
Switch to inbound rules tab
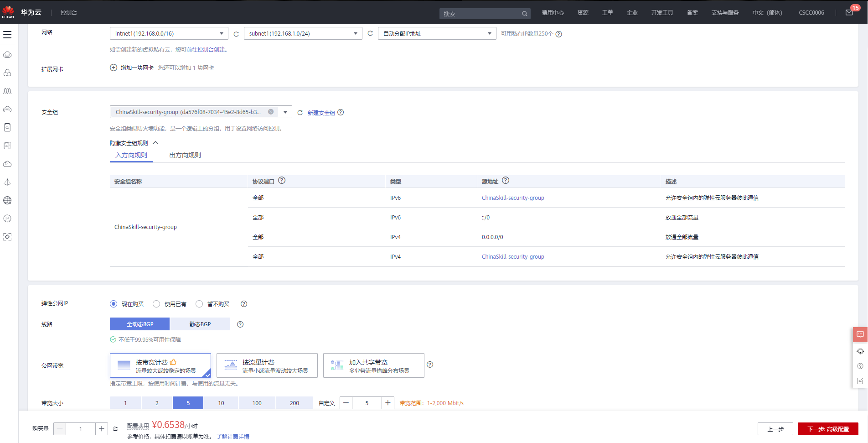[x=131, y=155]
